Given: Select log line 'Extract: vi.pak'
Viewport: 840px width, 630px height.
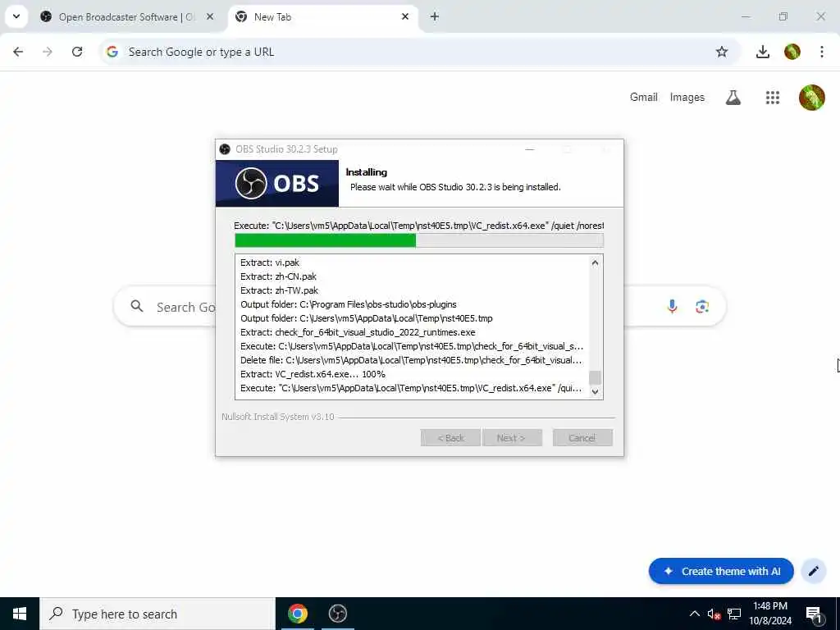Looking at the screenshot, I should [270, 262].
